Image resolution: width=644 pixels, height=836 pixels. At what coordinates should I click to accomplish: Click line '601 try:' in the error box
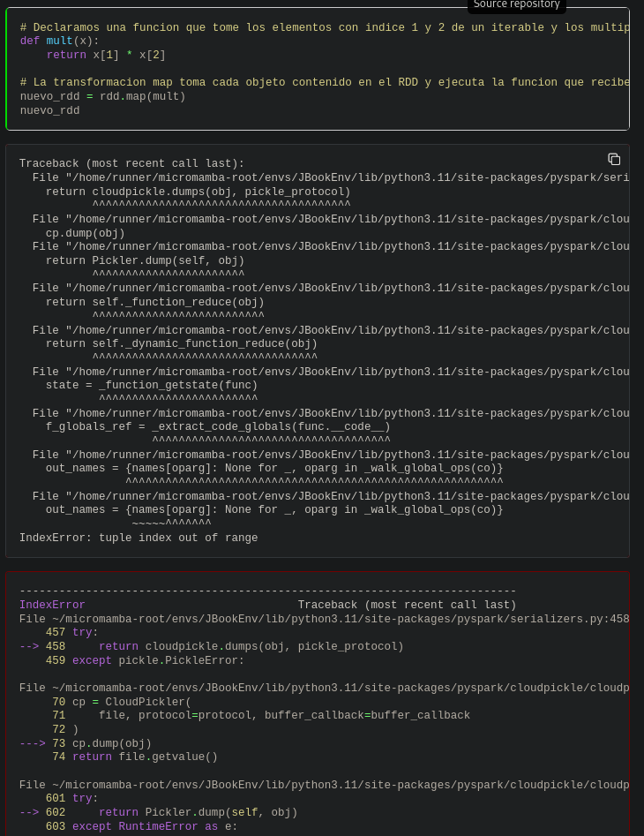72,798
